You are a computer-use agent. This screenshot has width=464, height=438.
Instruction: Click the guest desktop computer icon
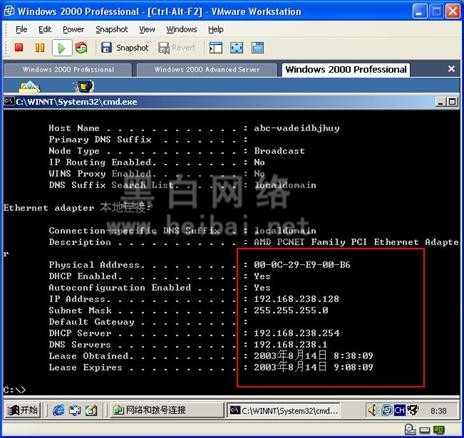84,86
